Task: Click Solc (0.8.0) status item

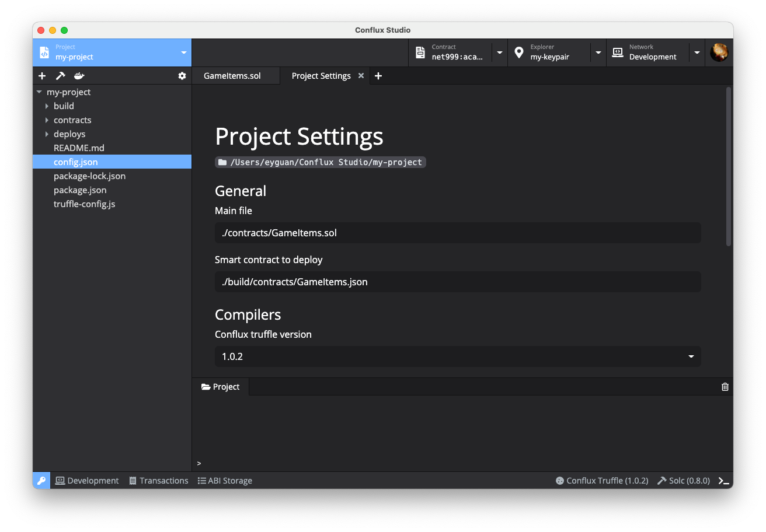Action: click(684, 481)
